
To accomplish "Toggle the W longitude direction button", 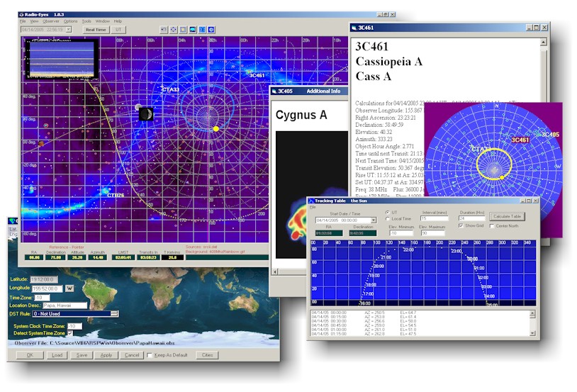I will (69, 289).
